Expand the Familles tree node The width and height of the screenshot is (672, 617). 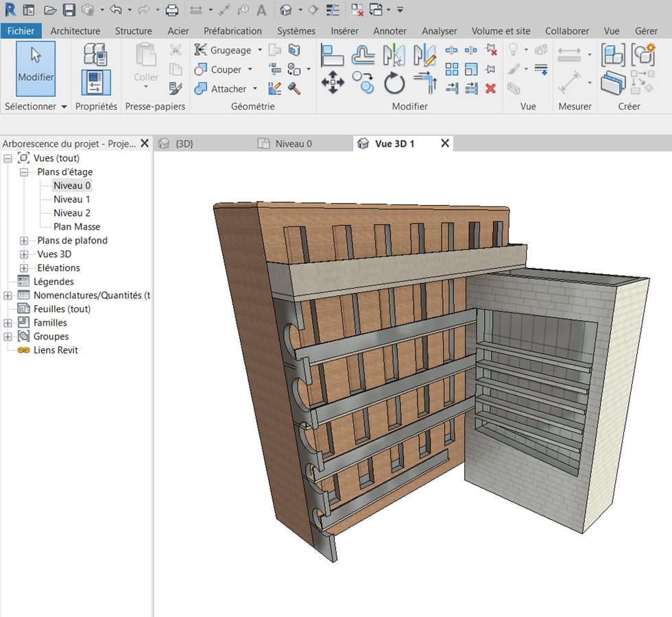(8, 323)
